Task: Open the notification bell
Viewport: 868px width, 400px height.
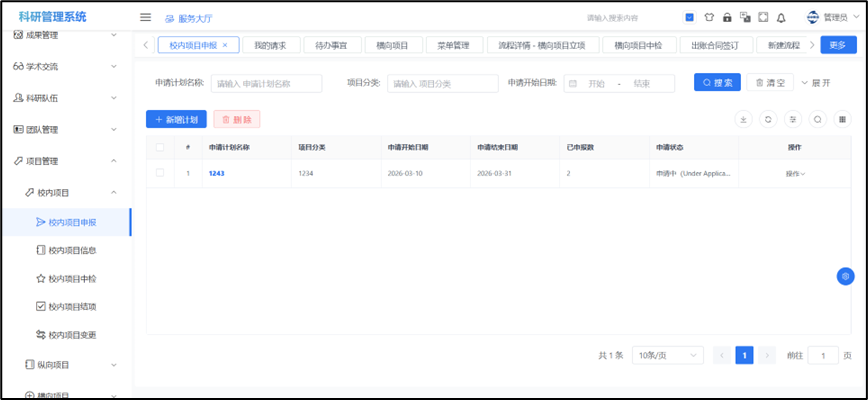Action: point(781,17)
